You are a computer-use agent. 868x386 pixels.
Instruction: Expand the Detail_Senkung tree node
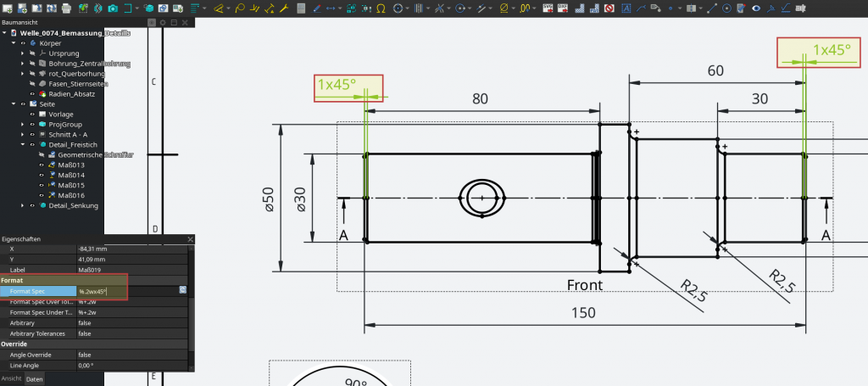click(23, 205)
